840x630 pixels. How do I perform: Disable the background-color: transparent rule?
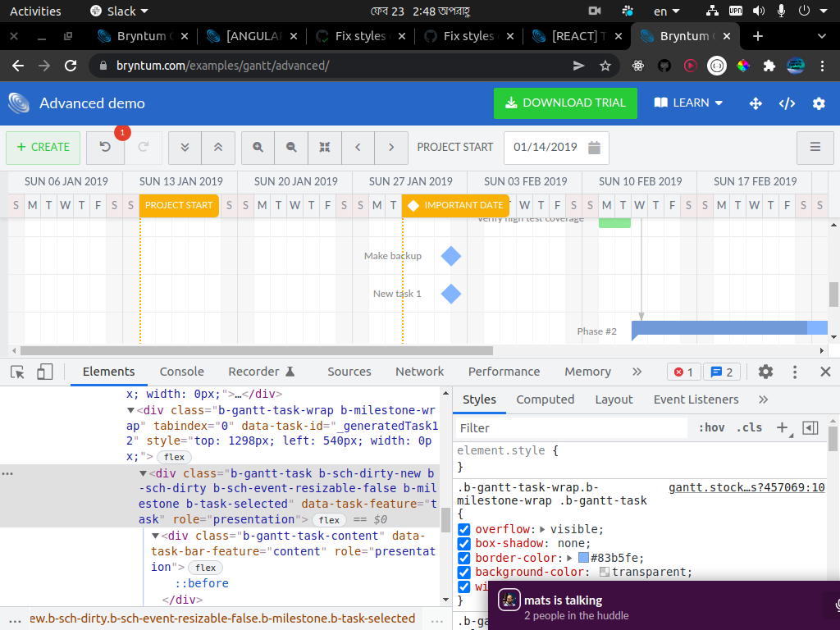point(464,572)
